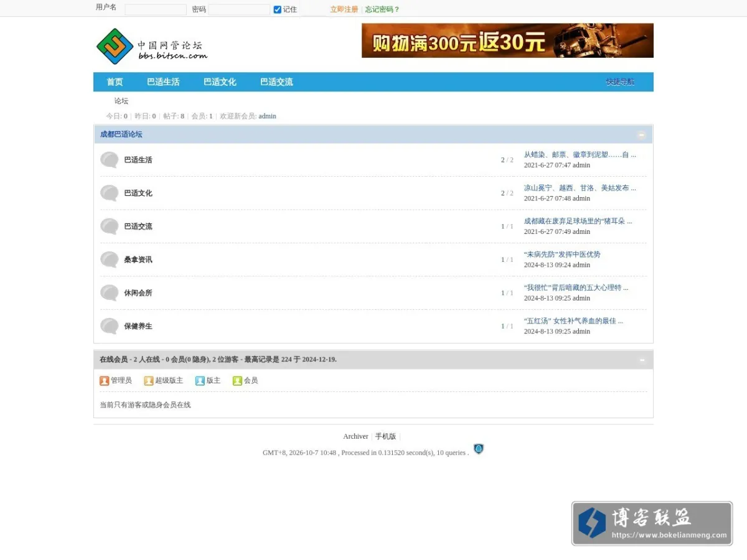
Task: Open latest post 从蜡染、邮票、徽章到泥塑
Action: pyautogui.click(x=580, y=154)
